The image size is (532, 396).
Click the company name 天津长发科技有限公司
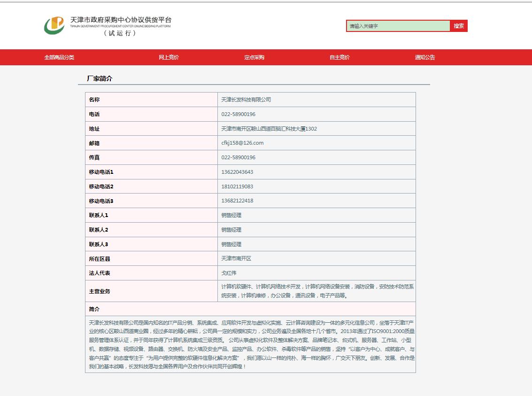click(x=246, y=100)
